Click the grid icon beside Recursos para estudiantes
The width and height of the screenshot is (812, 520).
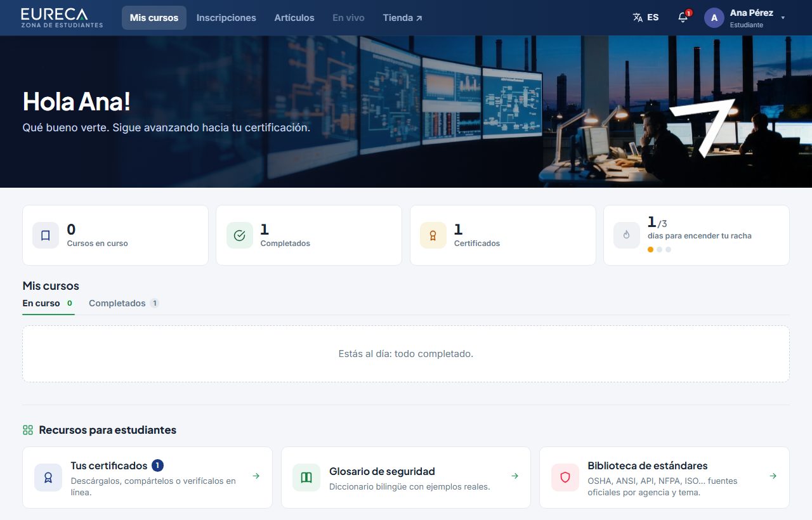[28, 430]
